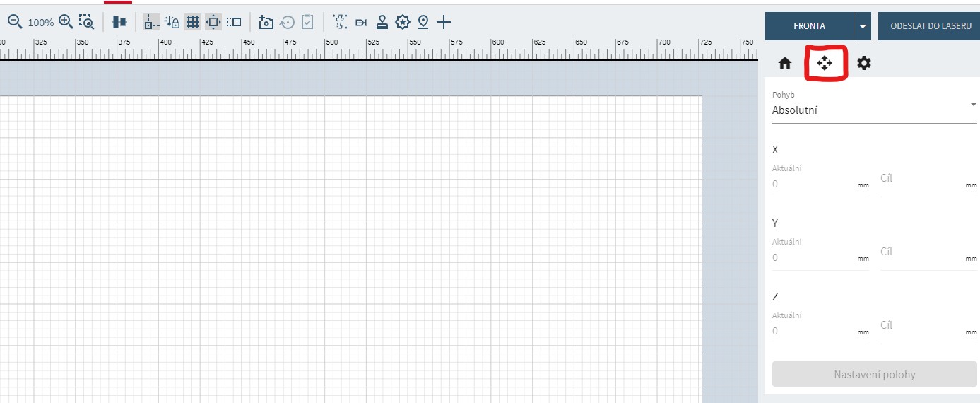Select the zoom to selection icon
980x403 pixels.
click(x=86, y=22)
